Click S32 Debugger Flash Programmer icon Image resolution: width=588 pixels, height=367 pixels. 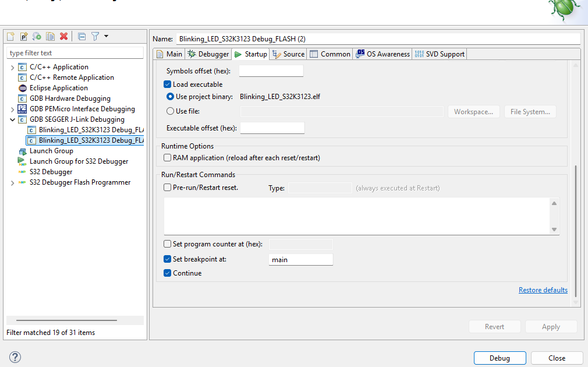23,182
